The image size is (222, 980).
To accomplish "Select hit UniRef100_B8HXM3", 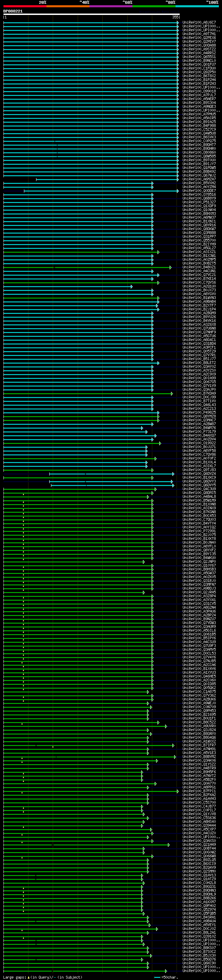I will point(199,213).
